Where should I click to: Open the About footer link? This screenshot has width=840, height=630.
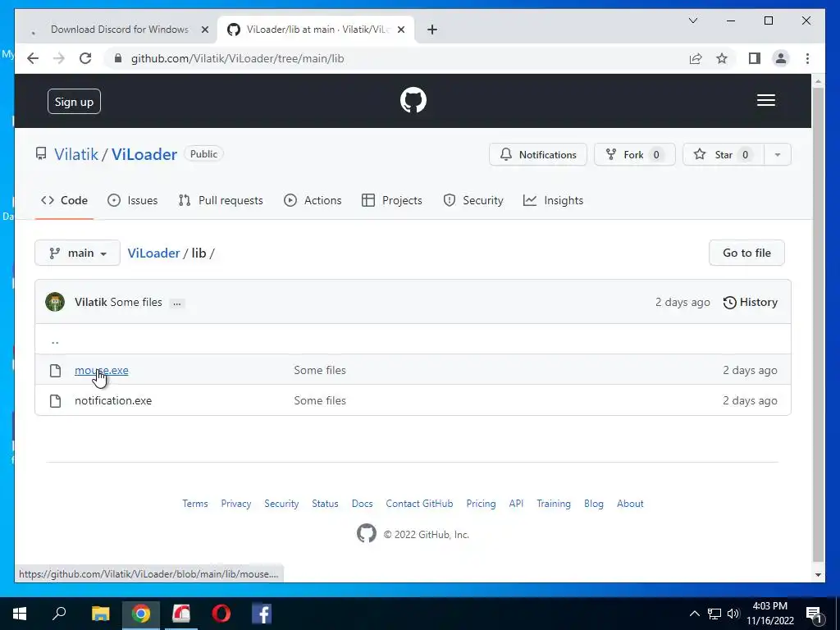point(630,504)
